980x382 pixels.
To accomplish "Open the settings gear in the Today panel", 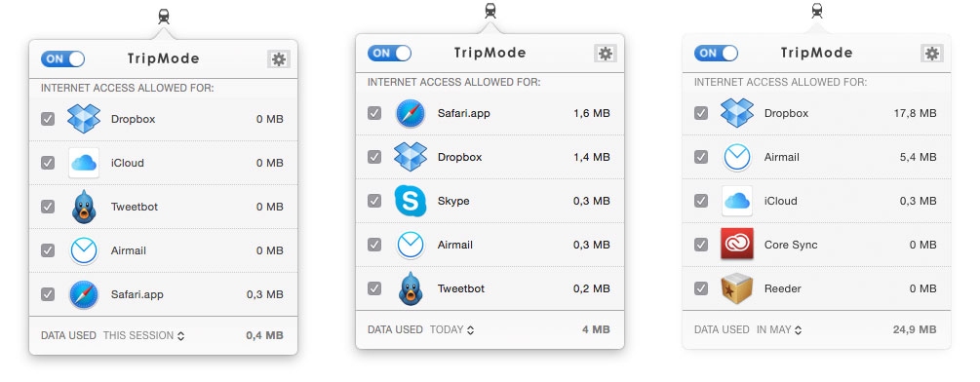I will click(x=605, y=53).
